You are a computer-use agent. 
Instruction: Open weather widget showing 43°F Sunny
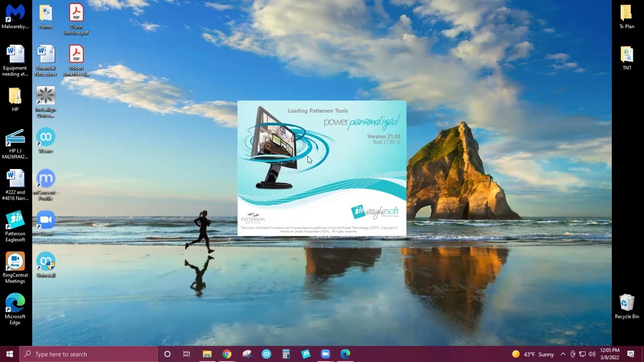(533, 354)
